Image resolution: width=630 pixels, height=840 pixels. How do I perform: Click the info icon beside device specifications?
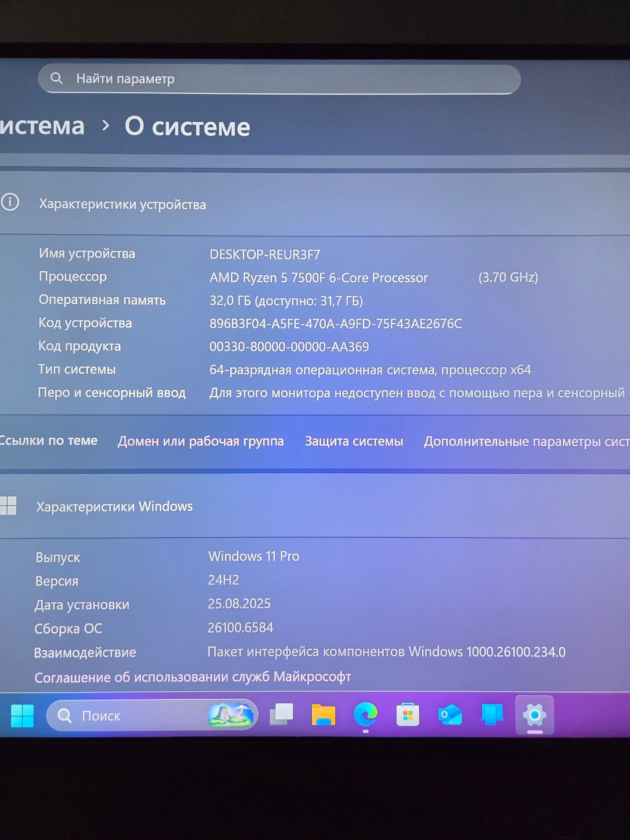coord(10,202)
